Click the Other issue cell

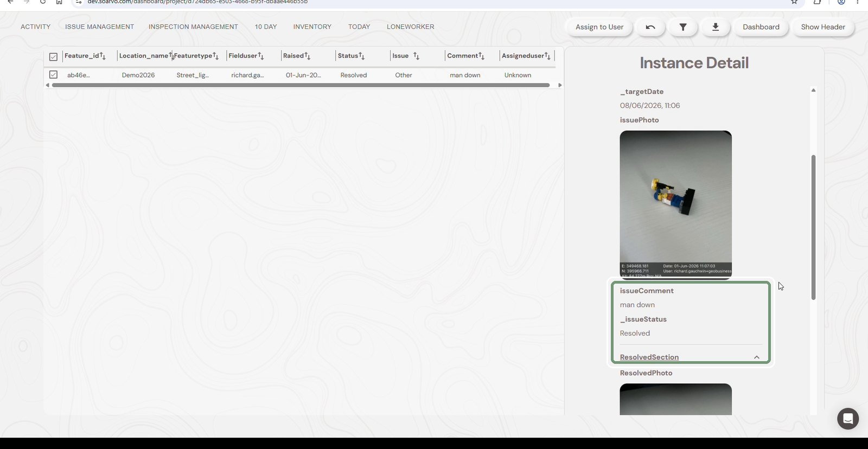(x=404, y=75)
